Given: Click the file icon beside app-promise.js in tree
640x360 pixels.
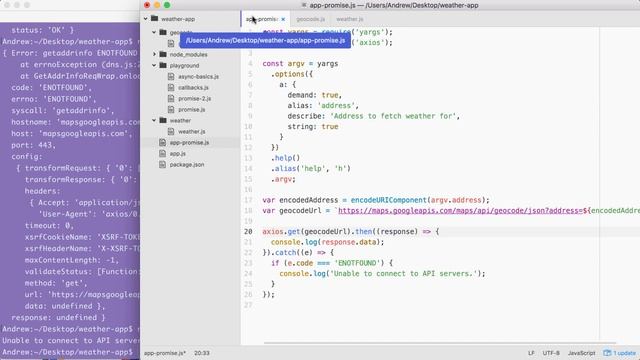Looking at the screenshot, I should 162,142.
